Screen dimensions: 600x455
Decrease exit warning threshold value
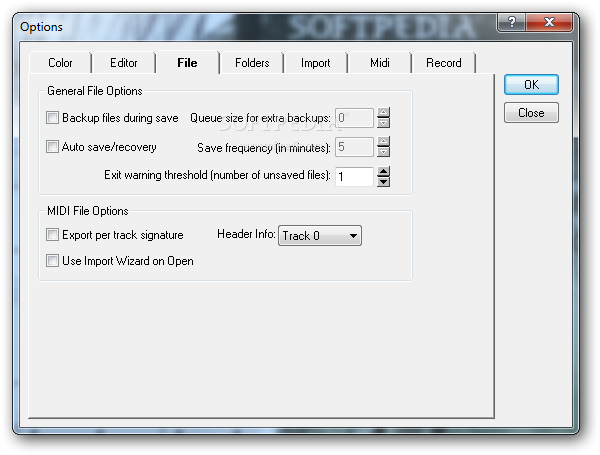(x=383, y=182)
